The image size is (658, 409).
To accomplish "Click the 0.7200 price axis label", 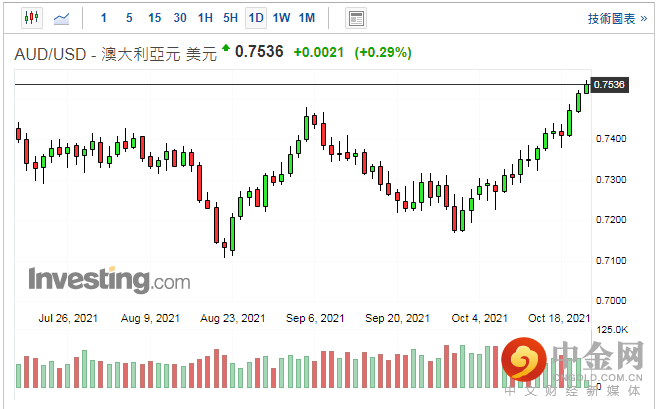I will click(611, 220).
